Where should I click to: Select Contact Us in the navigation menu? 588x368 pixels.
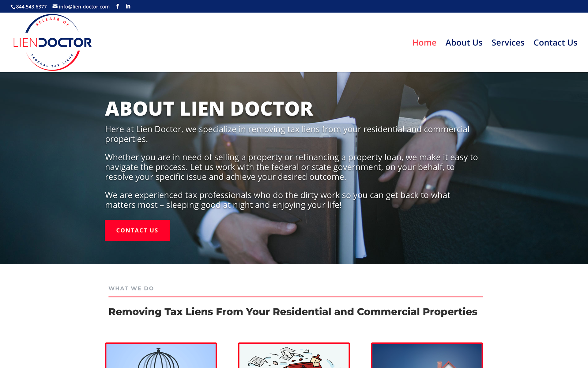point(555,43)
